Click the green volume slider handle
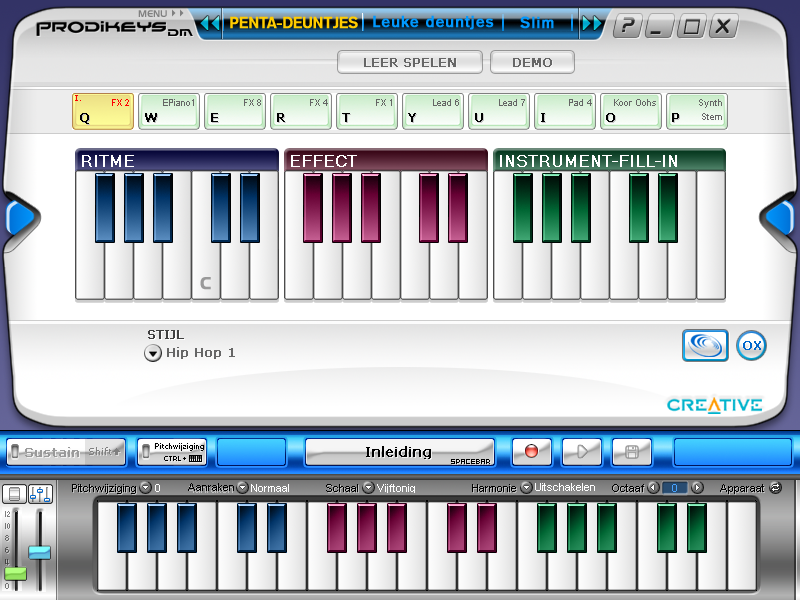Image resolution: width=800 pixels, height=600 pixels. (15, 573)
